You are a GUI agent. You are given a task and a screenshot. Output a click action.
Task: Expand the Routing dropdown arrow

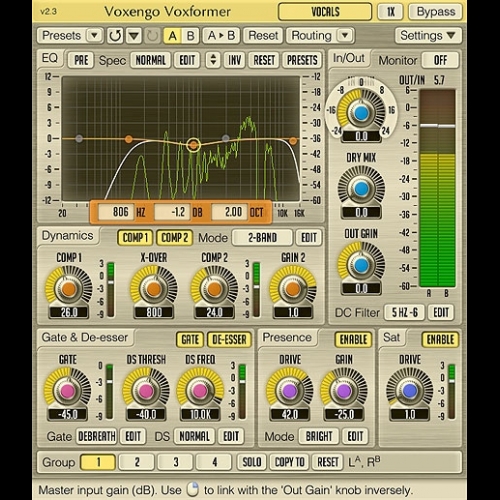345,35
